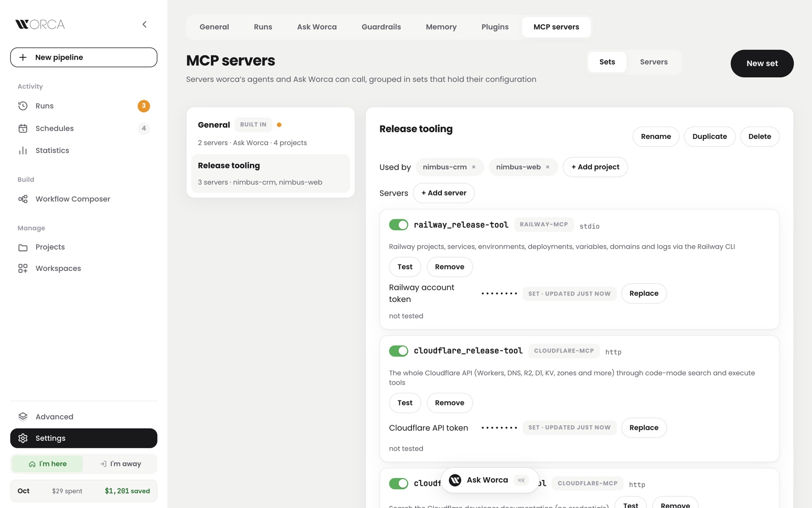Select the Release tooling set card
Screen dimensions: 812x508
coord(271,173)
